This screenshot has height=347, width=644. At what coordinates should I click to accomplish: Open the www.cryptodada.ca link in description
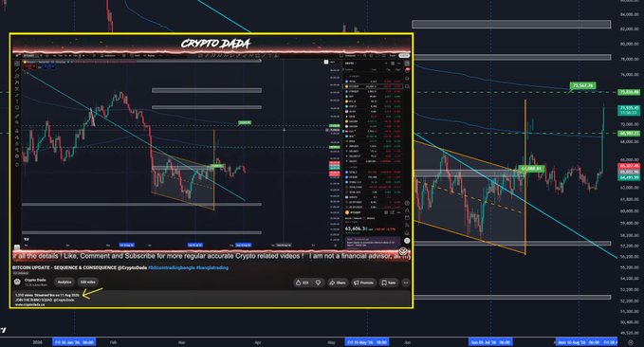[x=29, y=304]
